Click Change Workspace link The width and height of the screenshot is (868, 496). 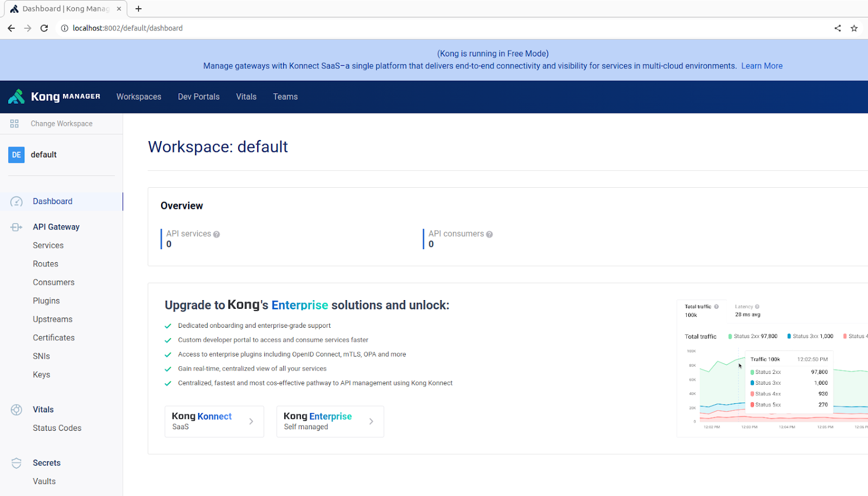[61, 124]
